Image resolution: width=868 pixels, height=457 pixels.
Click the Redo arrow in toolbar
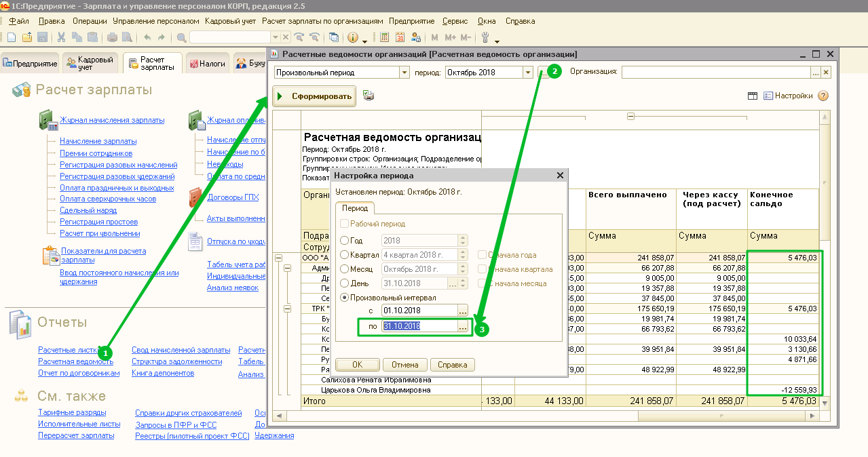[x=162, y=37]
